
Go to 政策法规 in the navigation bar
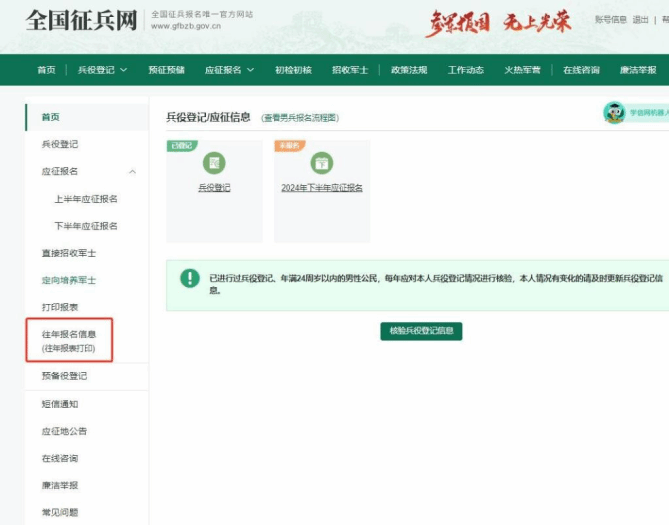click(408, 70)
